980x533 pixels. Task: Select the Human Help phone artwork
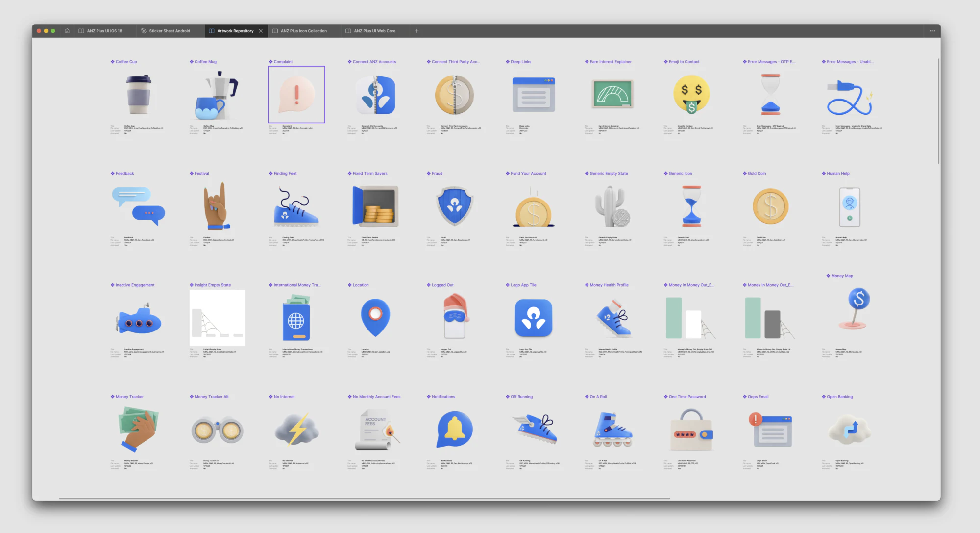coord(850,206)
